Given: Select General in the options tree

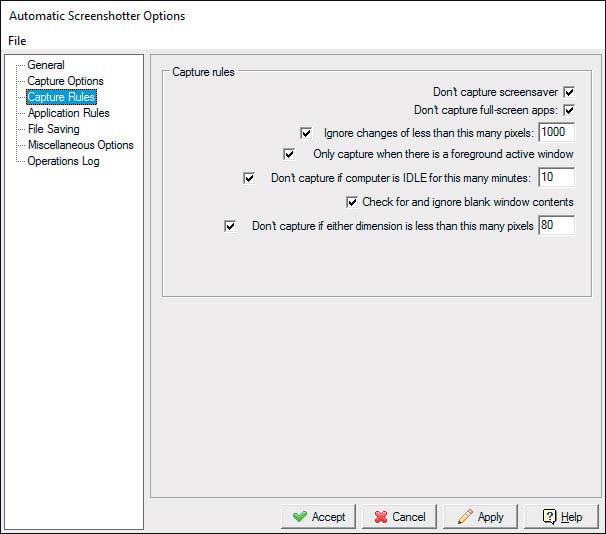Looking at the screenshot, I should (46, 65).
